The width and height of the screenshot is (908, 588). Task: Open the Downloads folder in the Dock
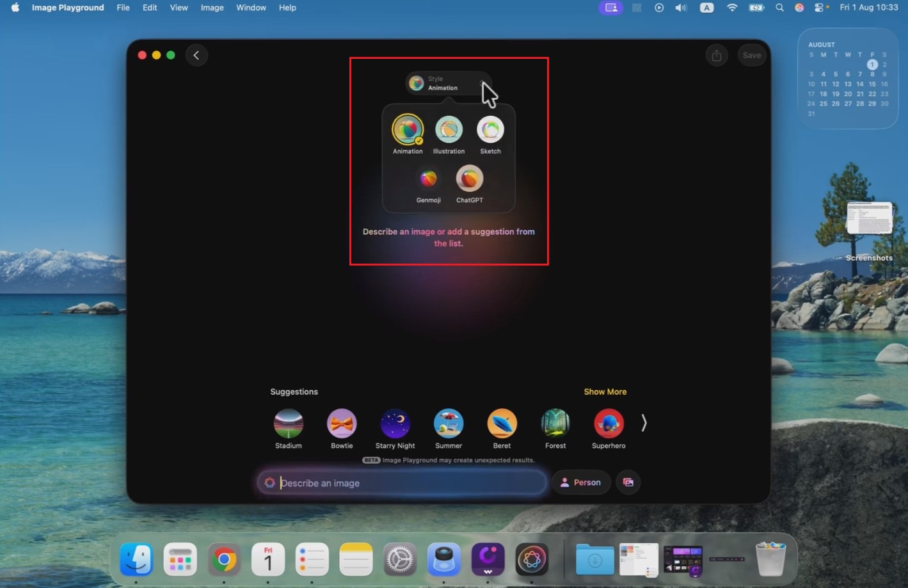pyautogui.click(x=594, y=560)
